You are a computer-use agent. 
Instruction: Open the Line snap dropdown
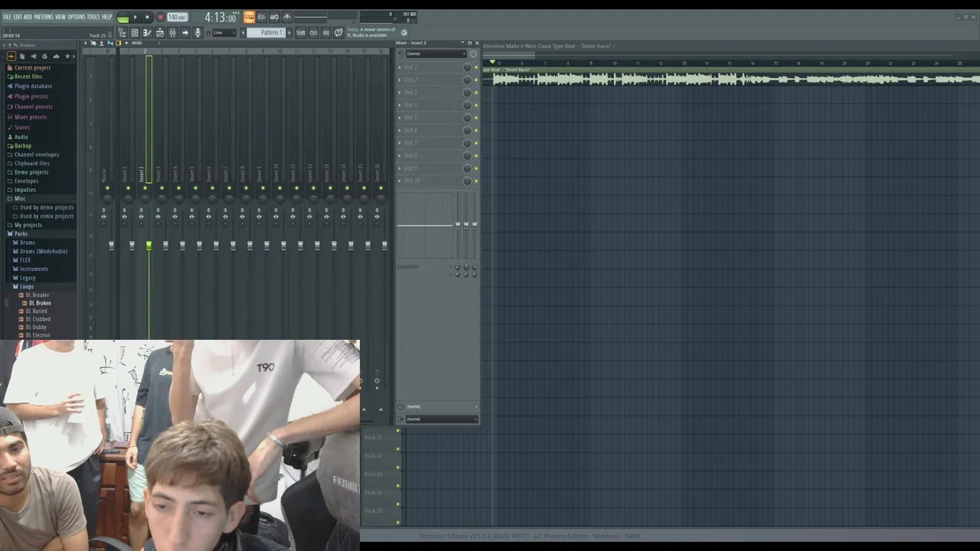pyautogui.click(x=223, y=33)
